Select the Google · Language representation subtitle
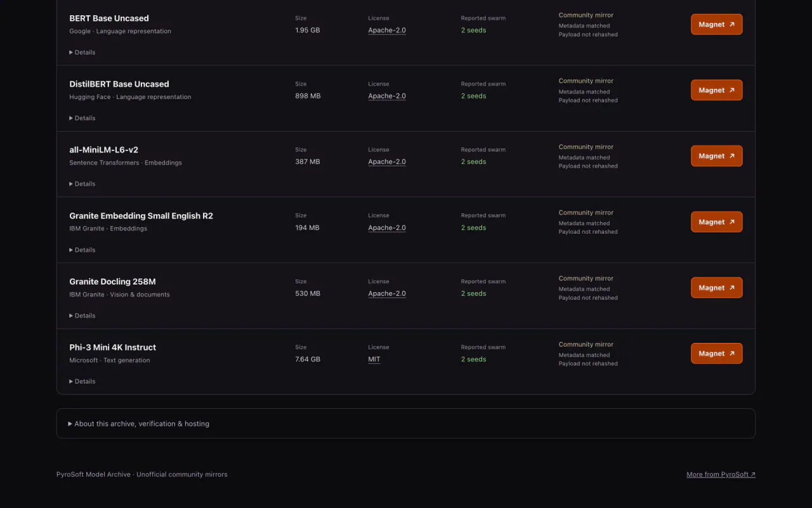 [121, 31]
